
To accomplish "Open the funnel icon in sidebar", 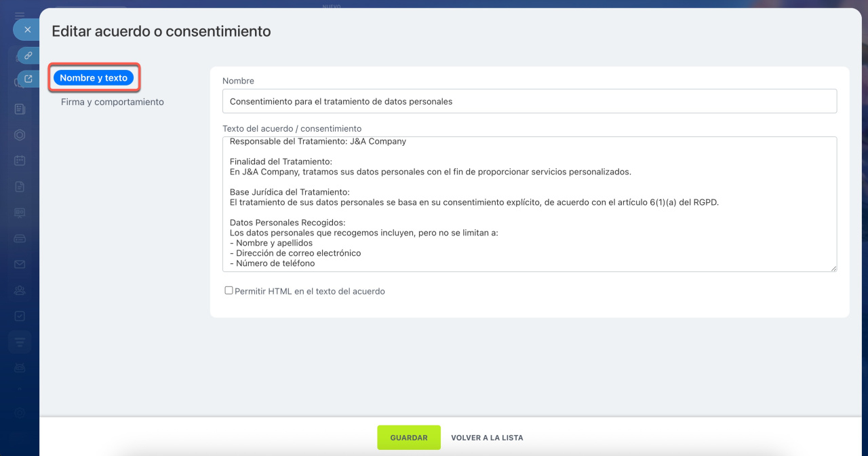I will (20, 342).
